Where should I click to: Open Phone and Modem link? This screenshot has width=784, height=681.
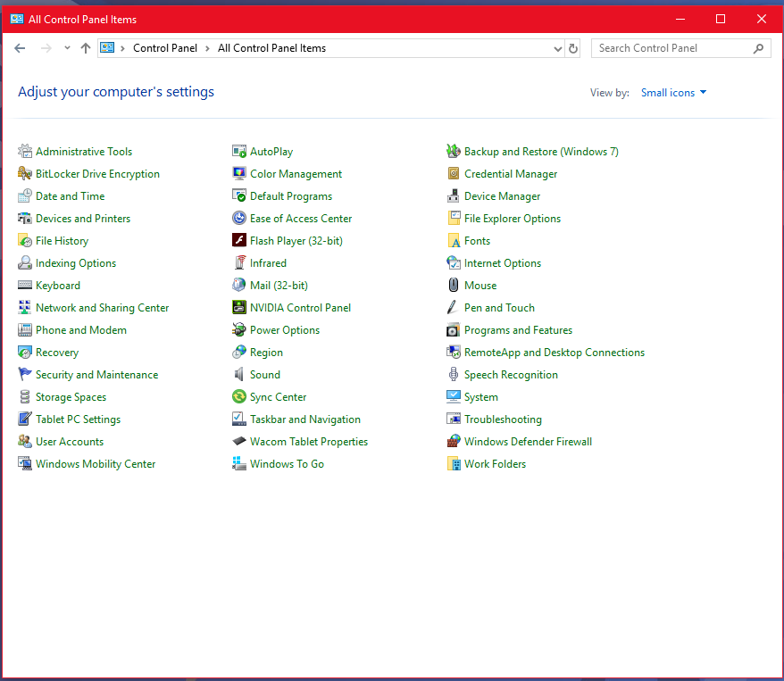point(81,330)
